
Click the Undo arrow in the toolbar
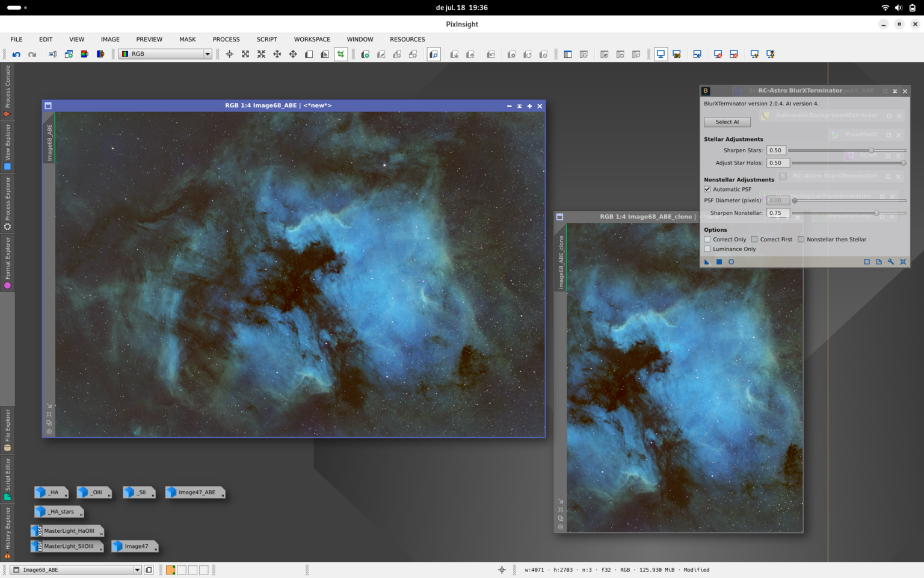pos(16,54)
